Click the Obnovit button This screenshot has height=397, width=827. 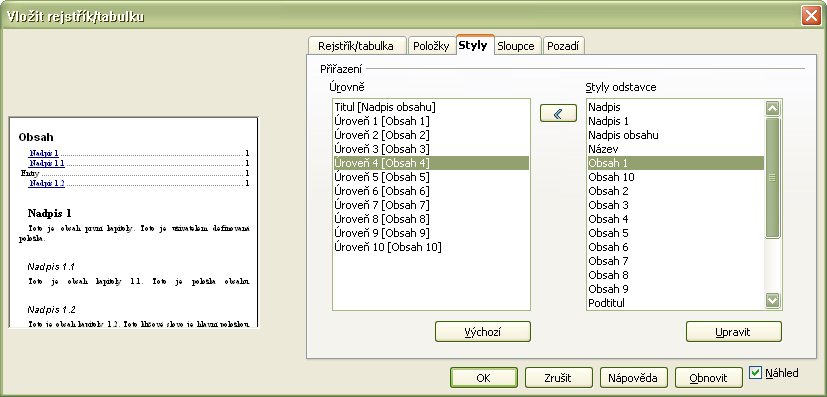coord(708,377)
